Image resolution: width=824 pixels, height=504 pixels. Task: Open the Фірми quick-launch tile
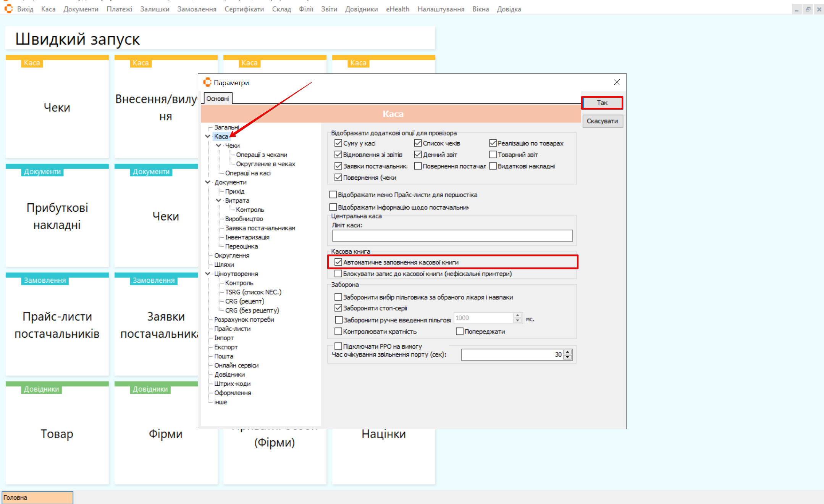coord(165,433)
